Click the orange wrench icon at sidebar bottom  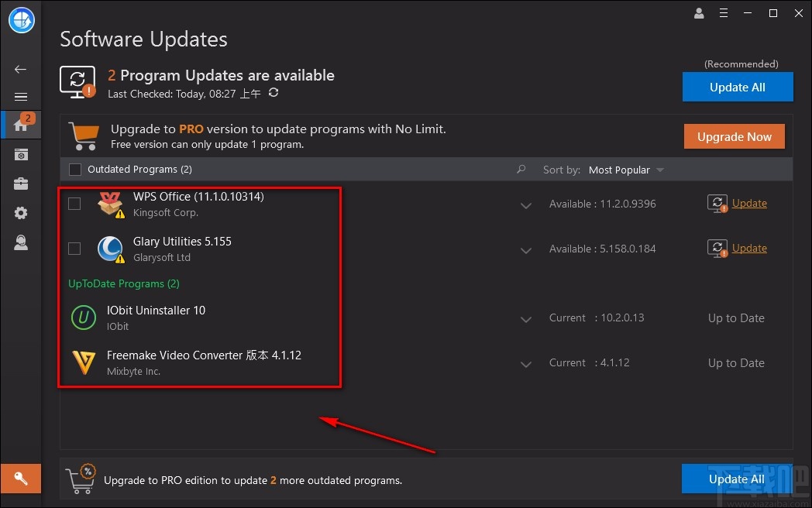pos(20,479)
